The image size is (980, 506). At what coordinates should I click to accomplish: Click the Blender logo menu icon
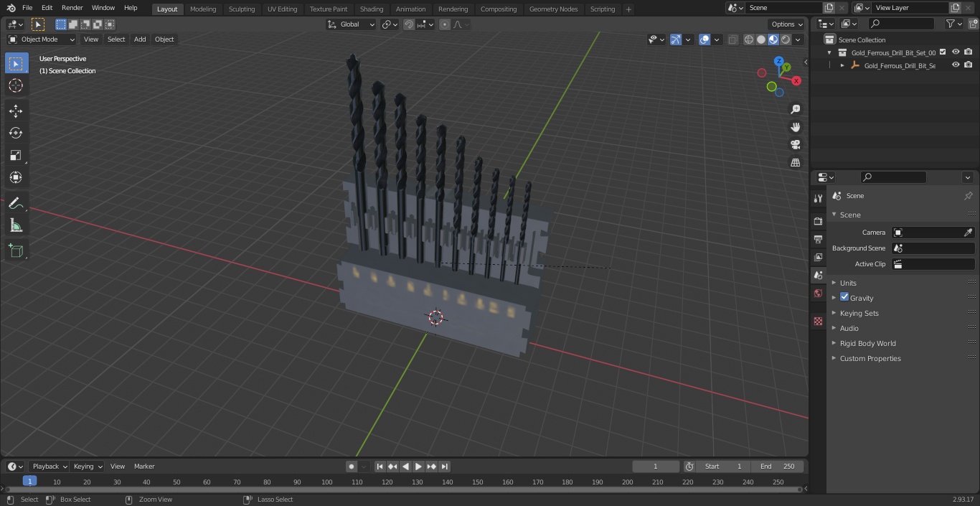[10, 8]
